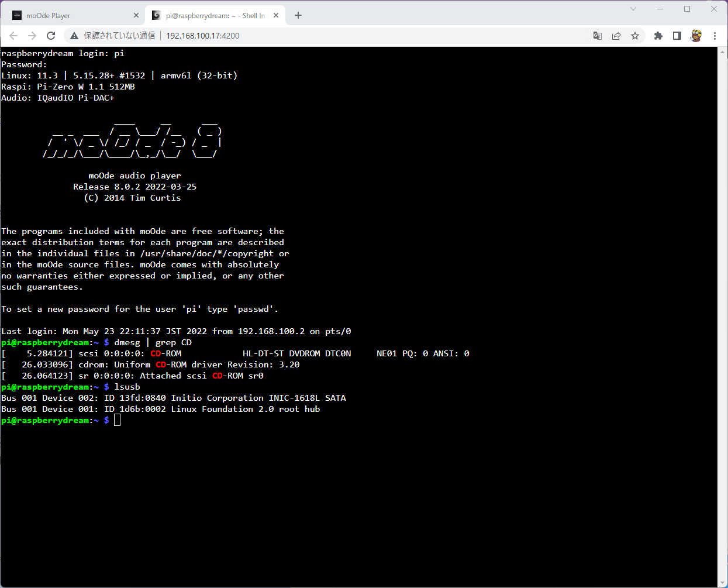
Task: Click 'Uniform CD-ROM driver Revision: 3.20' text
Action: pyautogui.click(x=207, y=365)
